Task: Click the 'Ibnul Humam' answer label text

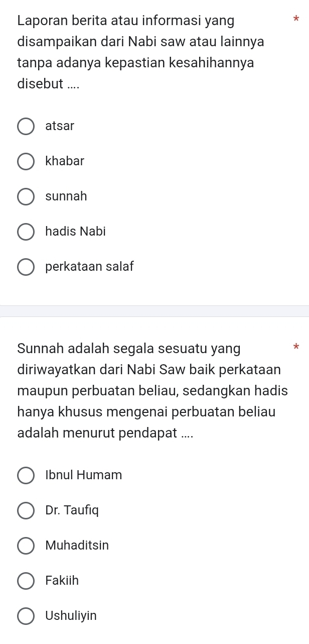Action: (83, 475)
